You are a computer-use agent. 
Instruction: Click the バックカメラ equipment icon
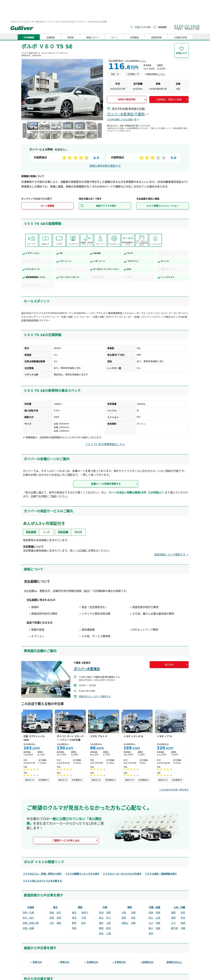(73, 240)
